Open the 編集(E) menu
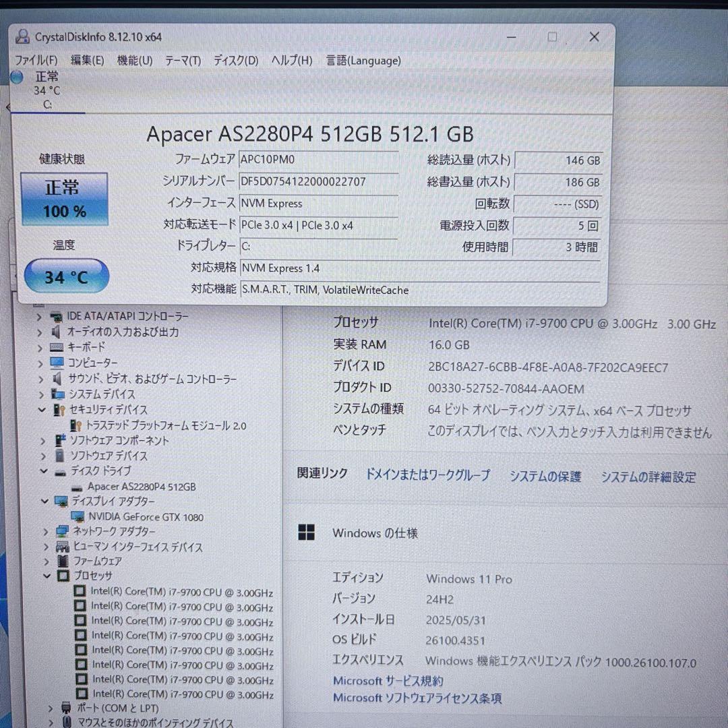The image size is (728, 728). (x=87, y=61)
